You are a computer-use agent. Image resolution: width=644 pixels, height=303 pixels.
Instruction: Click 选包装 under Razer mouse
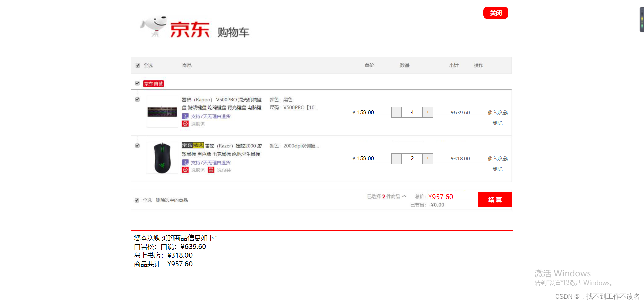(x=224, y=170)
